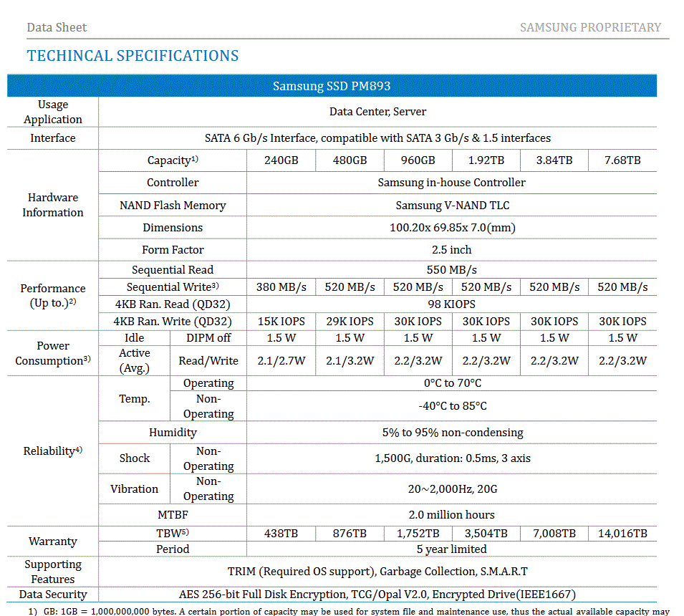
Task: Select the 100.20x 69.85x 7.0(mm) dimensions
Action: tap(453, 228)
